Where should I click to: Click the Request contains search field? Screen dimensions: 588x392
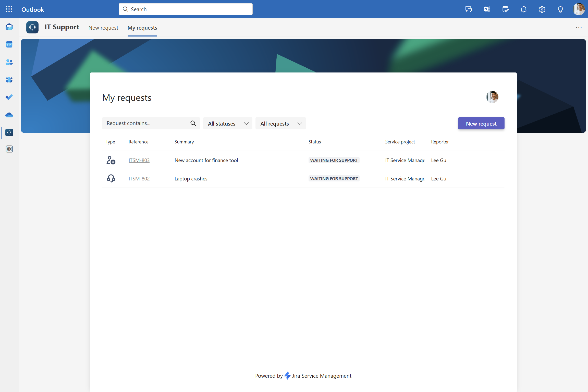pos(145,123)
